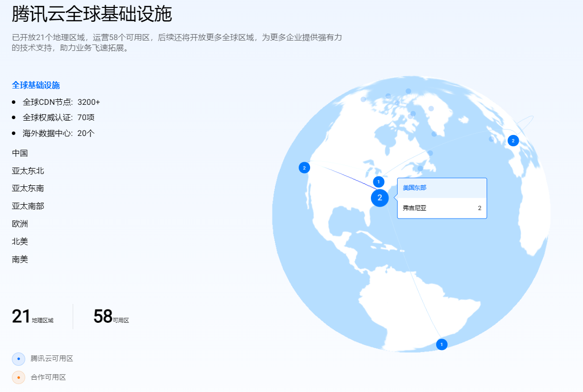Select the 欧洲 region item
This screenshot has height=392, width=583.
20,223
